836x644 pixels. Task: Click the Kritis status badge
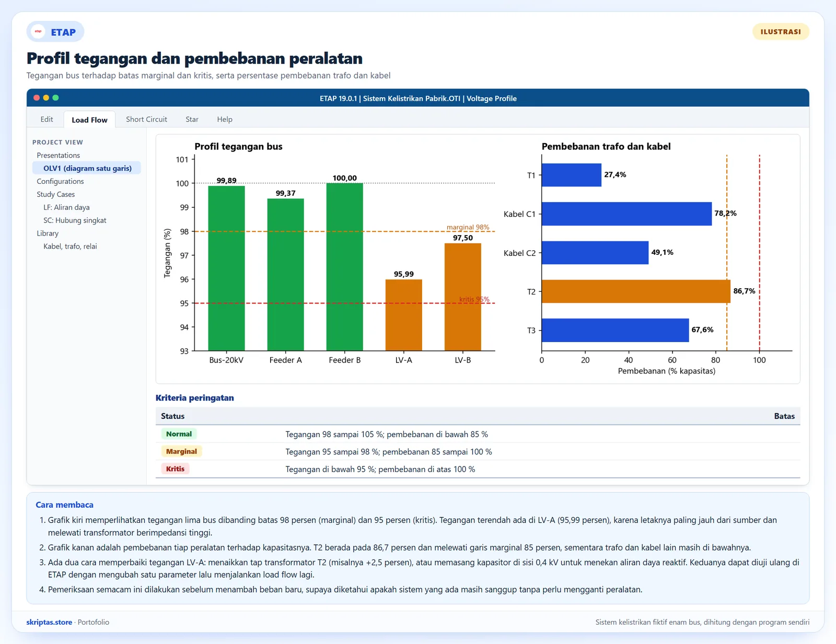click(x=175, y=469)
